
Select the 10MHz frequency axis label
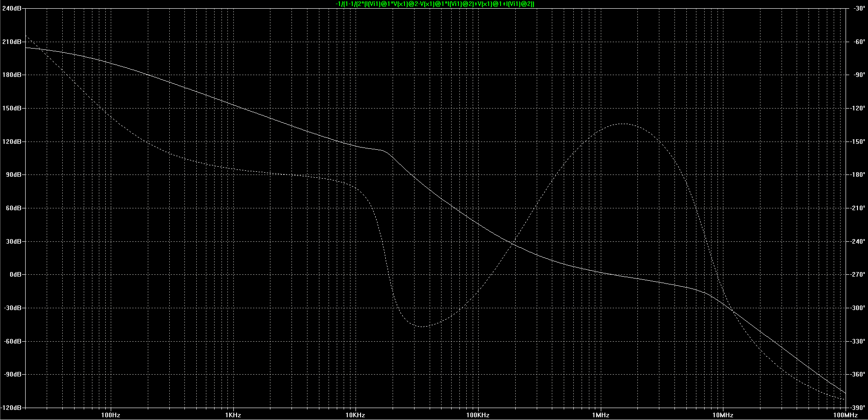723,415
